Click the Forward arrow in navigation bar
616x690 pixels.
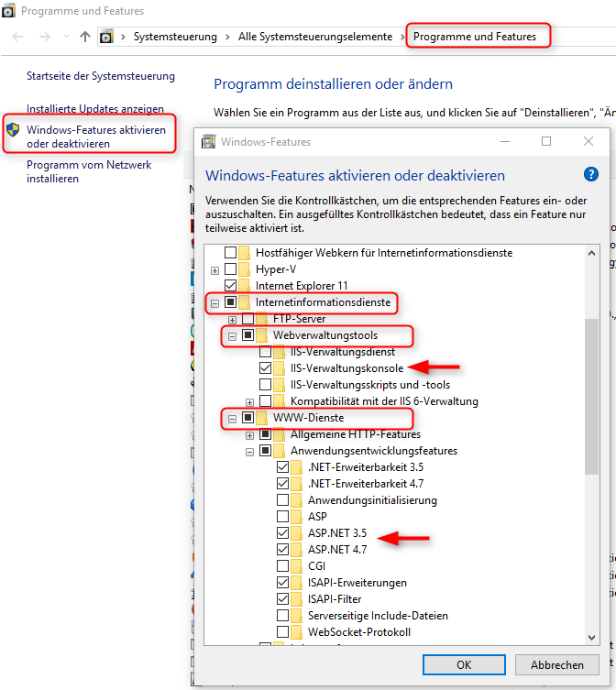click(45, 37)
